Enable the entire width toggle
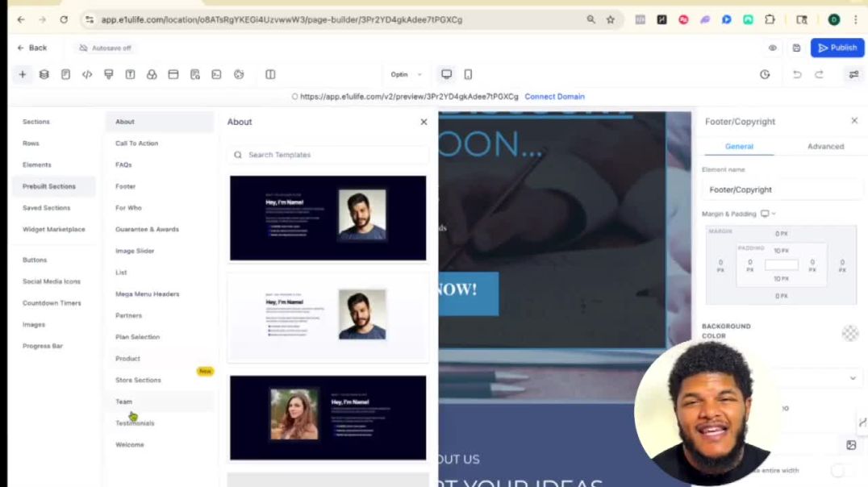868x487 pixels. (x=837, y=470)
